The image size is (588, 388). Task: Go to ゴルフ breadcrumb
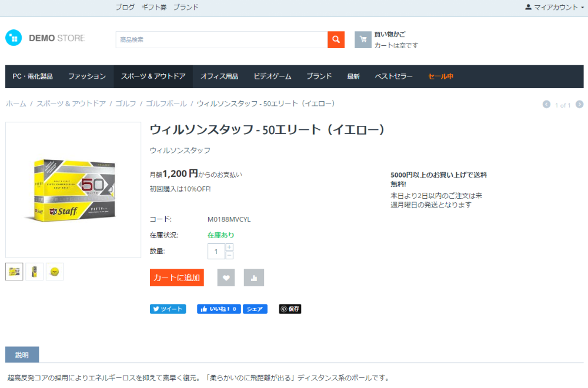pyautogui.click(x=126, y=103)
